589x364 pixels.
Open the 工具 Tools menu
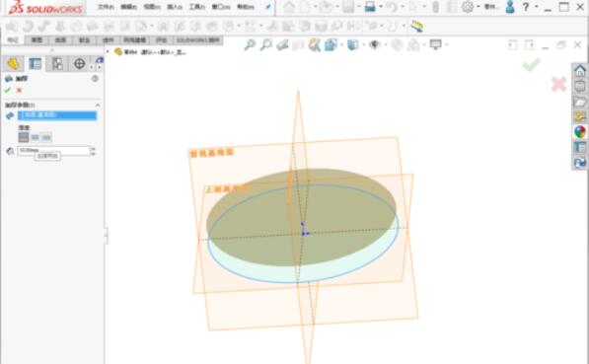click(x=197, y=7)
